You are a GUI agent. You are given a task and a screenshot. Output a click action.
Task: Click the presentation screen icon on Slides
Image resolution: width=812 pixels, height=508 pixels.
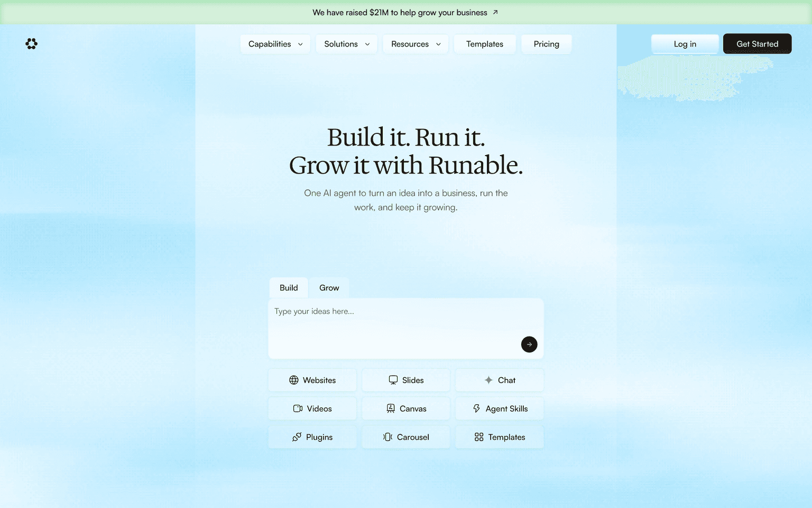(x=393, y=380)
